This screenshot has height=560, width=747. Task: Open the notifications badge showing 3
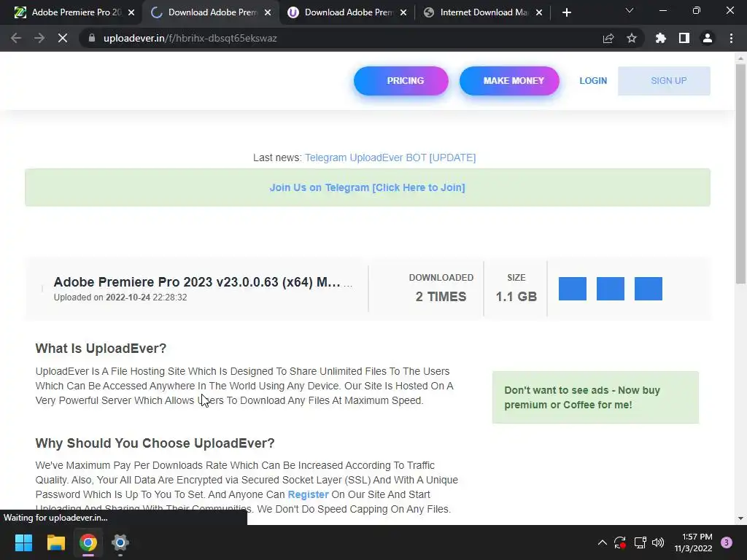[727, 542]
